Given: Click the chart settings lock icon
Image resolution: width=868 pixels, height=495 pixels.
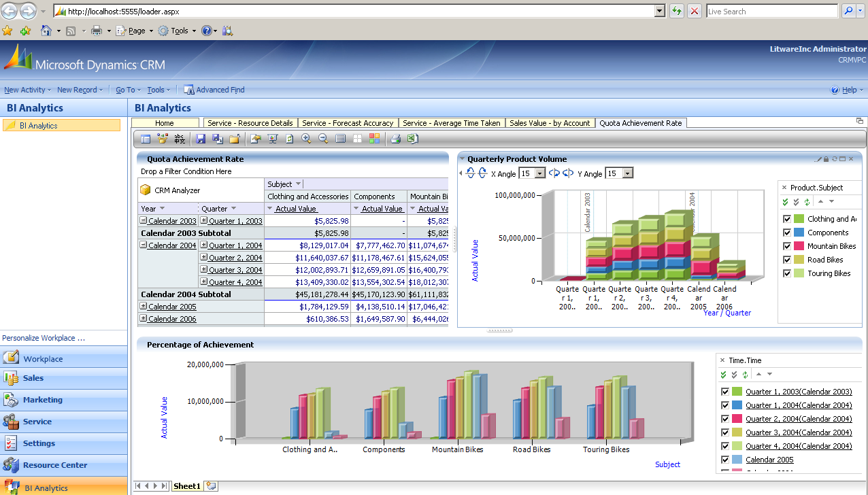Looking at the screenshot, I should coord(826,159).
